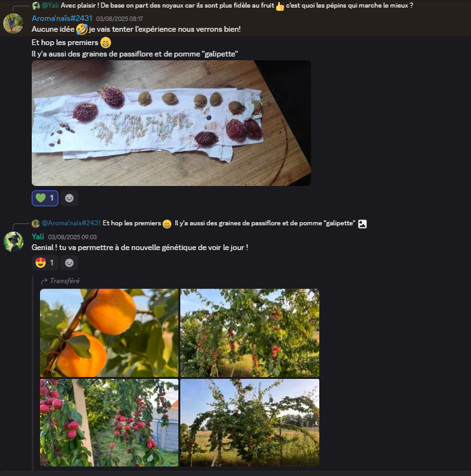
Task: Open top-right fruit tree thumbnail
Action: [x=249, y=333]
